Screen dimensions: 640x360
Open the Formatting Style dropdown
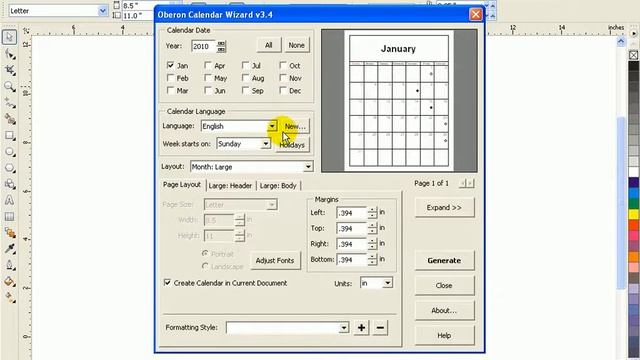[344, 327]
